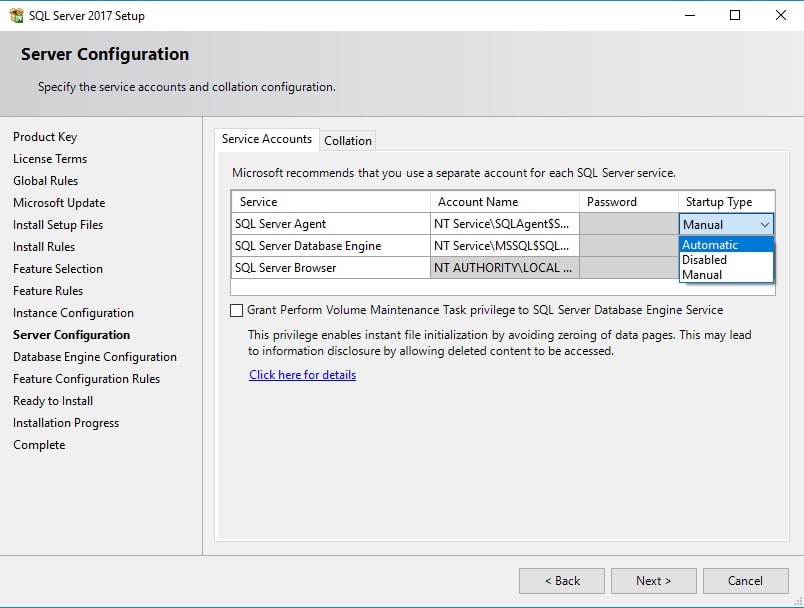Image resolution: width=804 pixels, height=608 pixels.
Task: Edit SQL Server Agent account name field
Action: click(x=504, y=224)
